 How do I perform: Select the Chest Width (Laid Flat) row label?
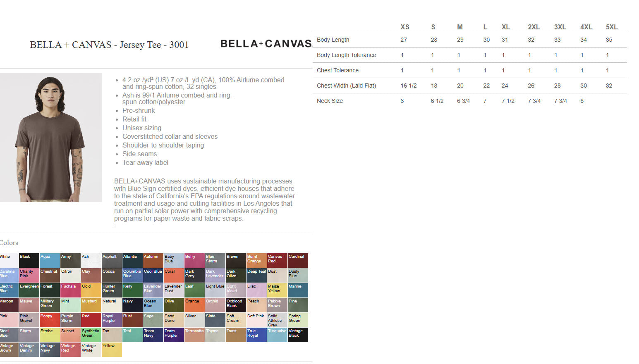(346, 86)
